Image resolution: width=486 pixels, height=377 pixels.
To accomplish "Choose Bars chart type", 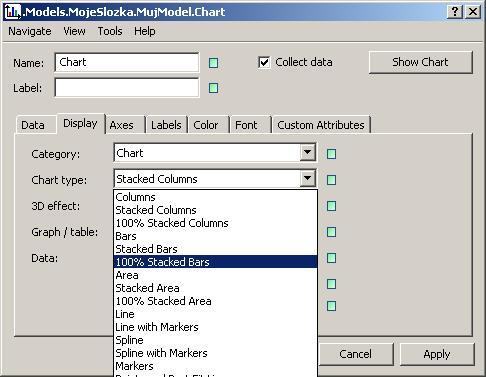I will [215, 236].
